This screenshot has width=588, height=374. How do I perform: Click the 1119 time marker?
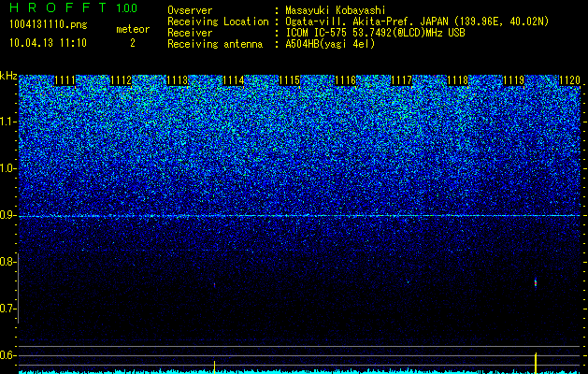coord(514,80)
